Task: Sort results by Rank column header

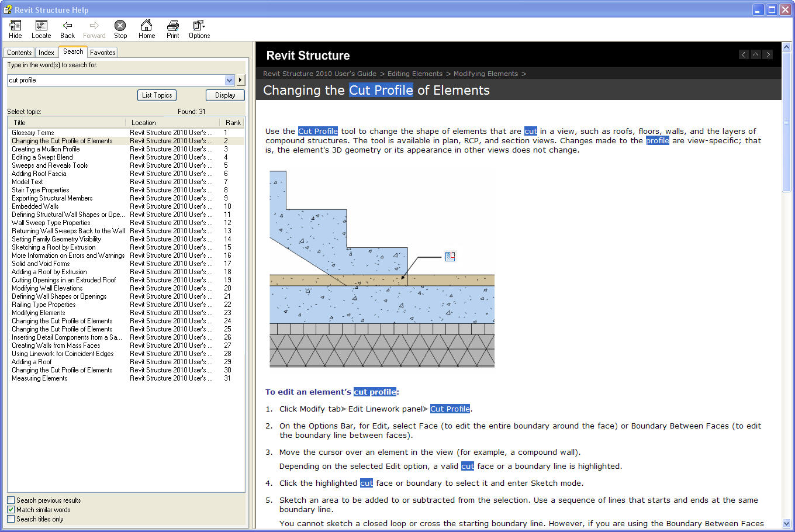Action: [233, 123]
